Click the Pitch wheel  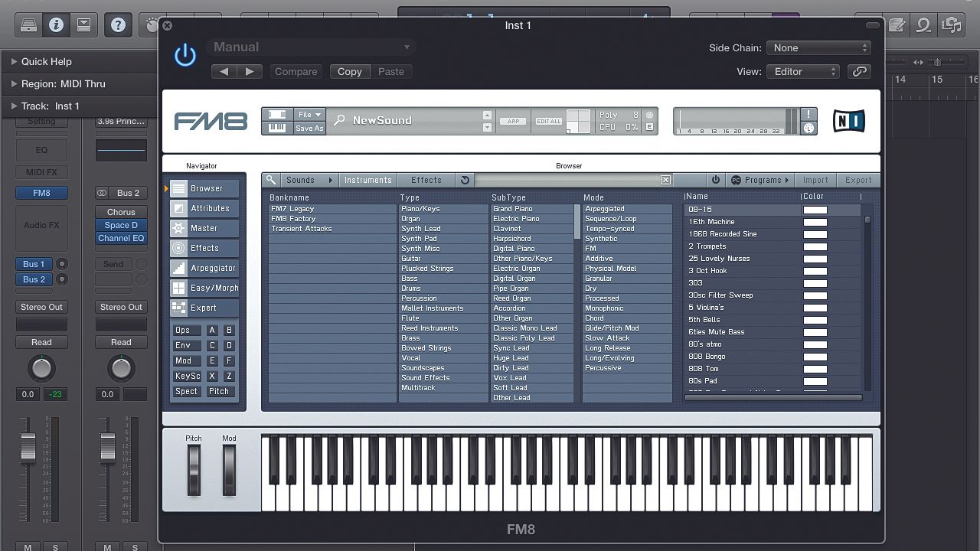coord(194,470)
